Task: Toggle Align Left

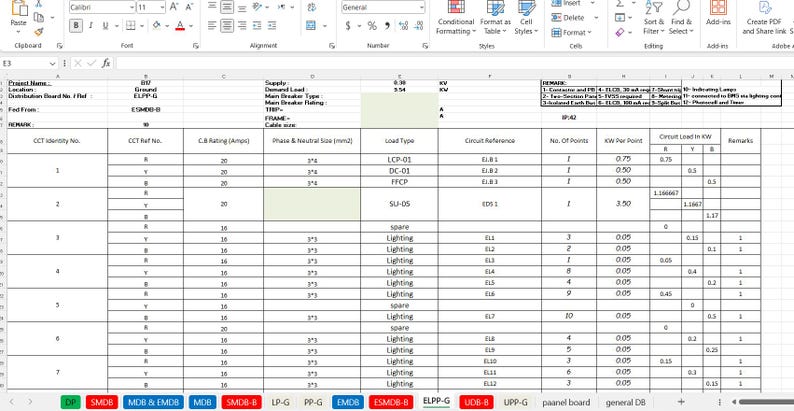Action: 212,25
